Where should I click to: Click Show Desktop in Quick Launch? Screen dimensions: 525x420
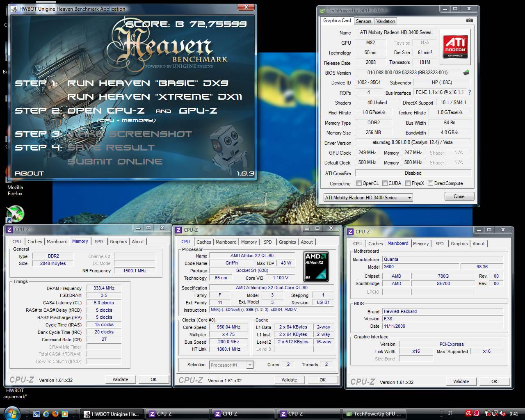pyautogui.click(x=37, y=414)
